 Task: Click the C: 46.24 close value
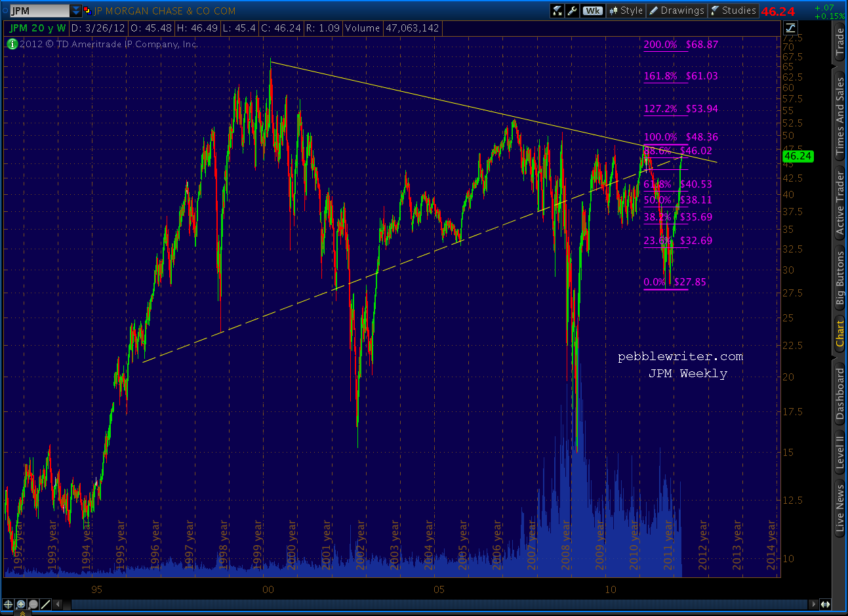click(281, 28)
